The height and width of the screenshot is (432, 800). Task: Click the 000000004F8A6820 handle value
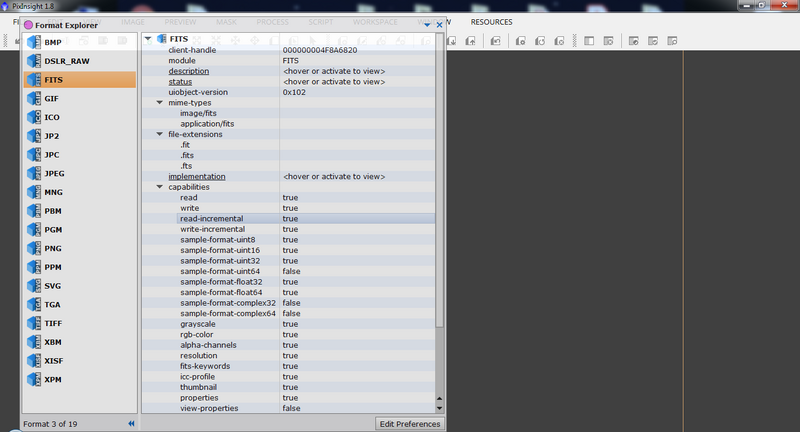point(320,50)
